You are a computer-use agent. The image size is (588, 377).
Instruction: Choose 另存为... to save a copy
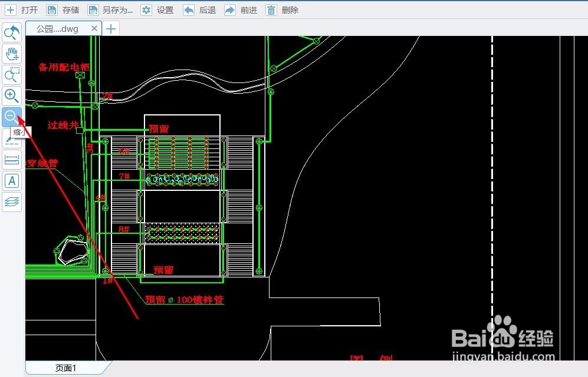pyautogui.click(x=110, y=10)
